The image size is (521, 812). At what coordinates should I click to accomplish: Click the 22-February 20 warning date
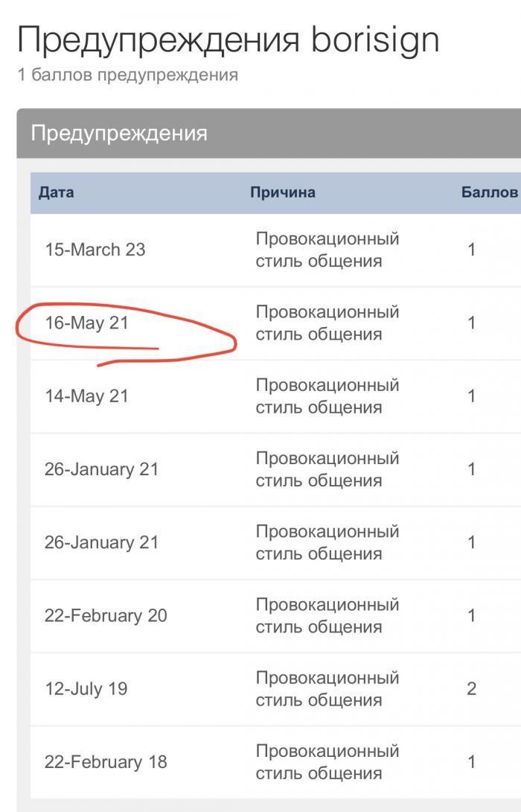(106, 616)
